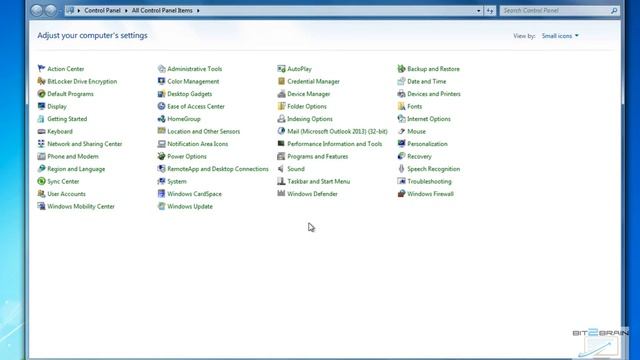Open the View by Small icons dropdown

pyautogui.click(x=560, y=36)
